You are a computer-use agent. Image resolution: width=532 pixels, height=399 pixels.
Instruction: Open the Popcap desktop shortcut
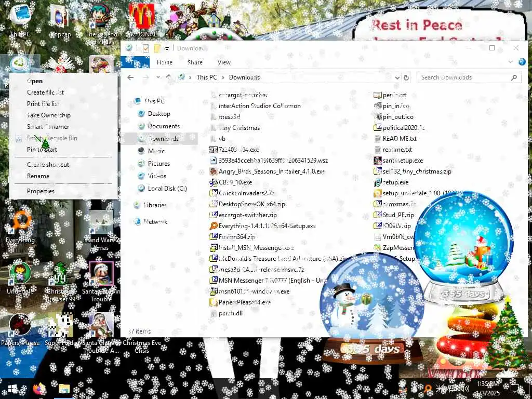coord(60,21)
